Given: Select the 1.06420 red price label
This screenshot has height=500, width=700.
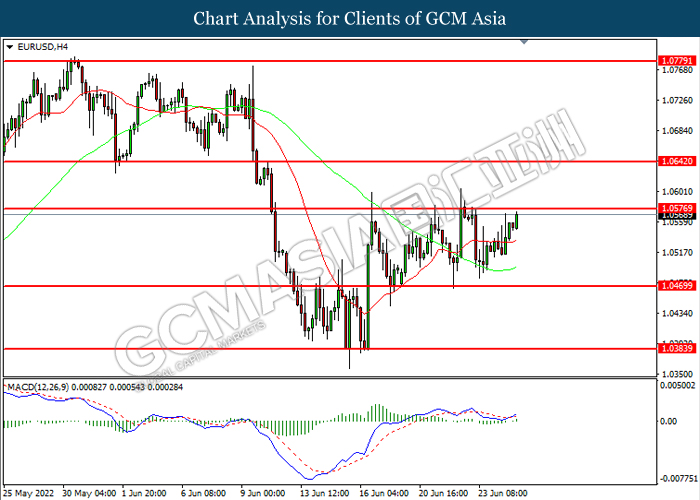Looking at the screenshot, I should [677, 161].
